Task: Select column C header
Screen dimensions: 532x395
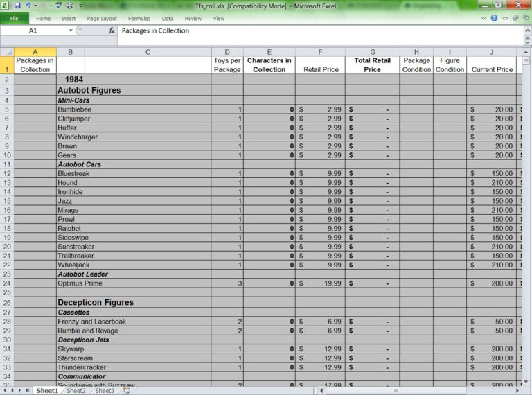Action: click(x=148, y=52)
